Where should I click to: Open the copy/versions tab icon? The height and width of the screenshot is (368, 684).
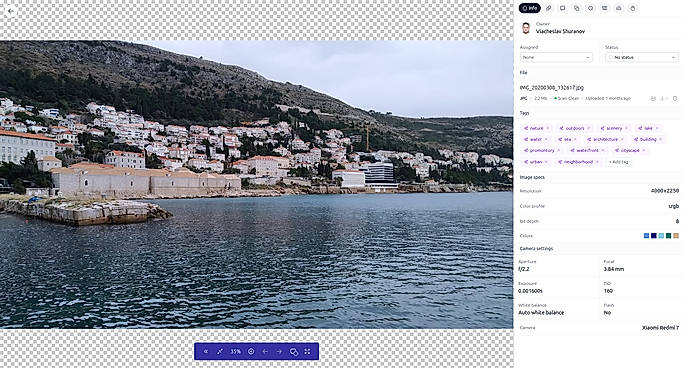pos(577,8)
